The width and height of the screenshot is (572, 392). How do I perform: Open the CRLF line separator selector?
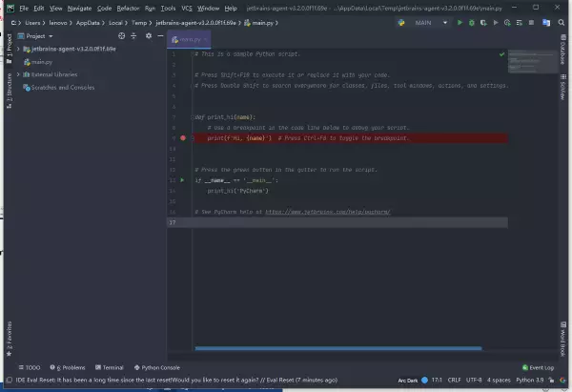454,380
